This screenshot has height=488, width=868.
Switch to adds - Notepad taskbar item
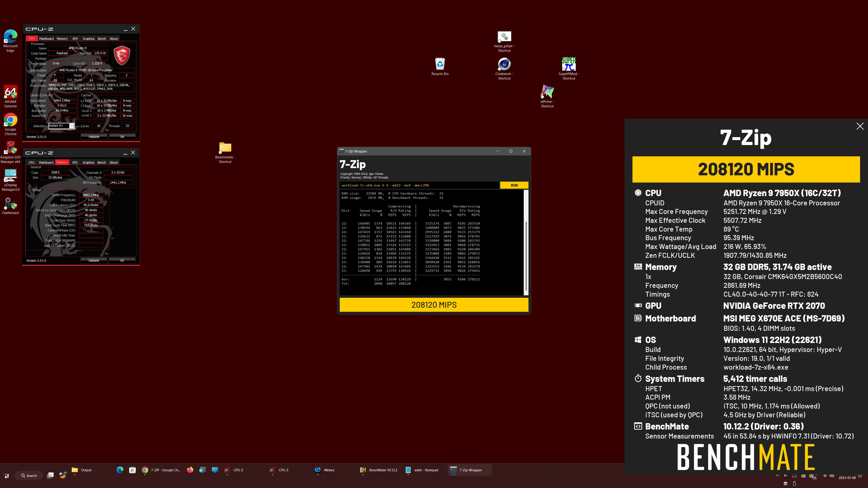tap(422, 470)
